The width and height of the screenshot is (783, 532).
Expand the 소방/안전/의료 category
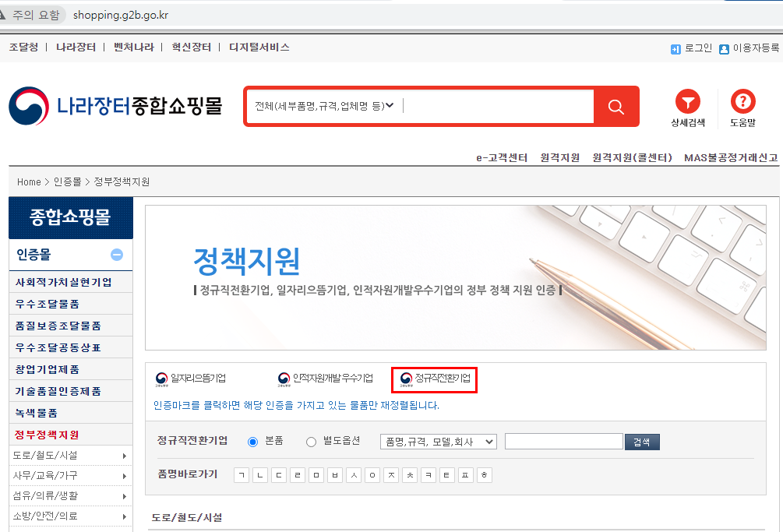tap(70, 516)
